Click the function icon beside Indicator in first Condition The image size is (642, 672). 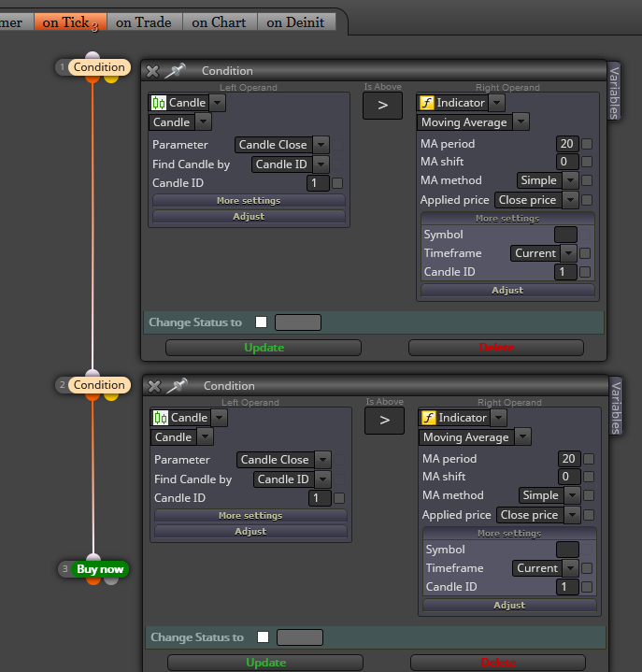(426, 103)
